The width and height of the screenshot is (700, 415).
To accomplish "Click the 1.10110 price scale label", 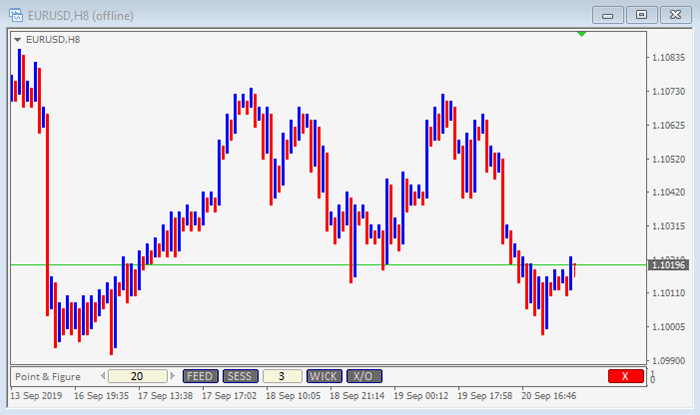I will pos(668,293).
